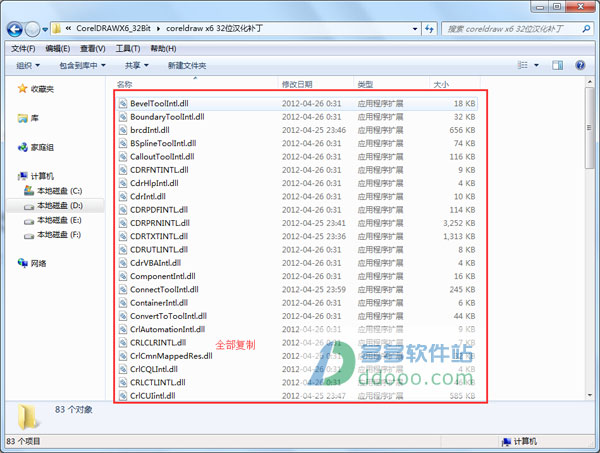Open the 帮助(H) menu

click(x=163, y=49)
